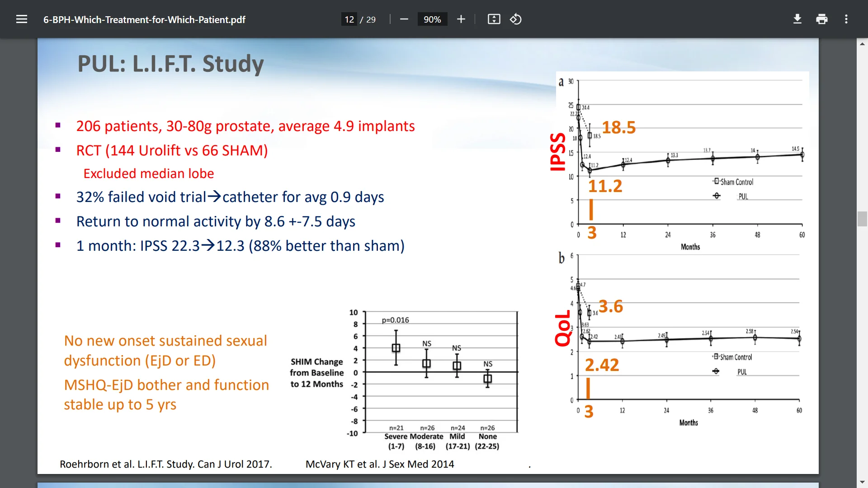Edit the 90% zoom level field
868x488 pixels.
pos(432,19)
